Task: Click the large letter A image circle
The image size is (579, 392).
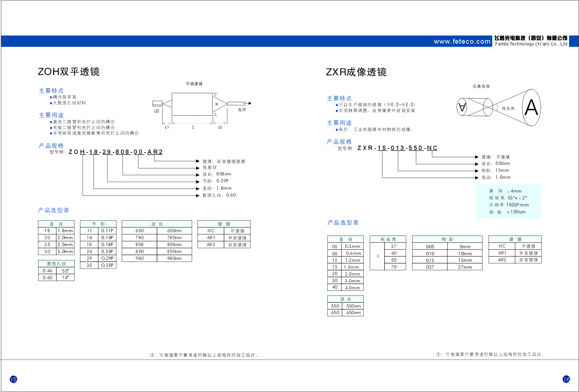Action: pos(531,108)
